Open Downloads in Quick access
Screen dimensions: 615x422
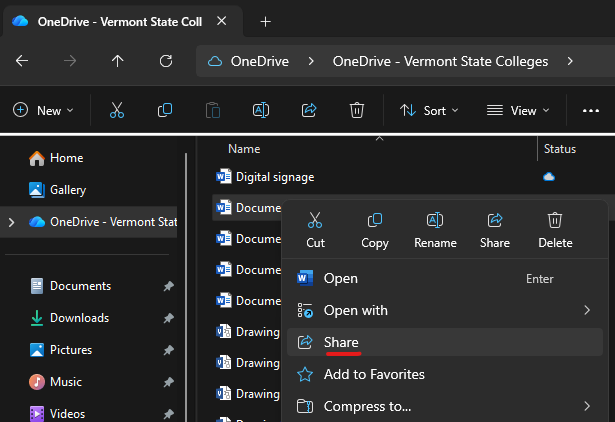(90, 318)
